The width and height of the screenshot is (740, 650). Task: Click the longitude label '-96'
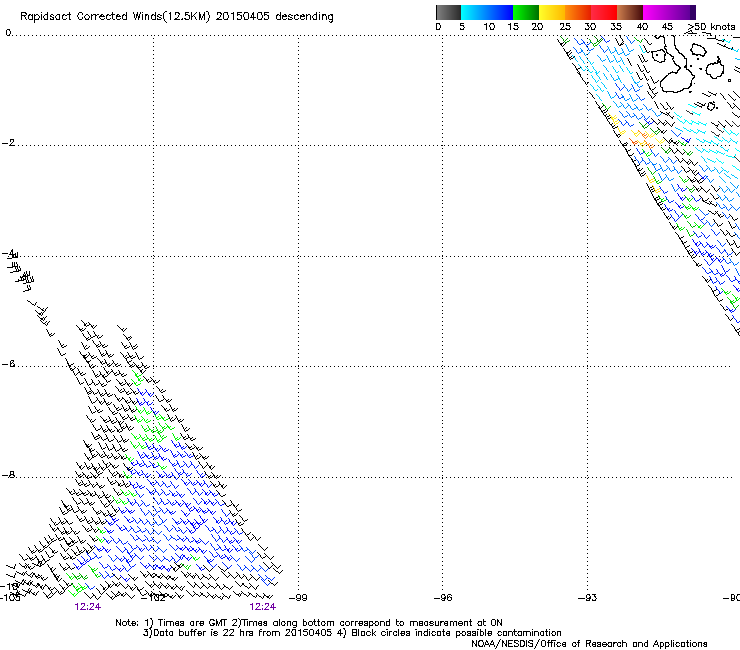click(x=443, y=598)
